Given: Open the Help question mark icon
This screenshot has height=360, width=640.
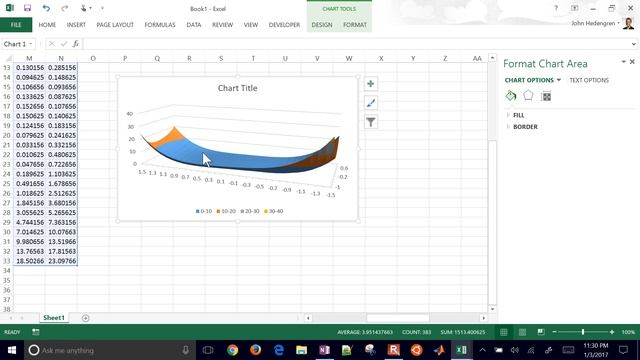Looking at the screenshot, I should 556,8.
